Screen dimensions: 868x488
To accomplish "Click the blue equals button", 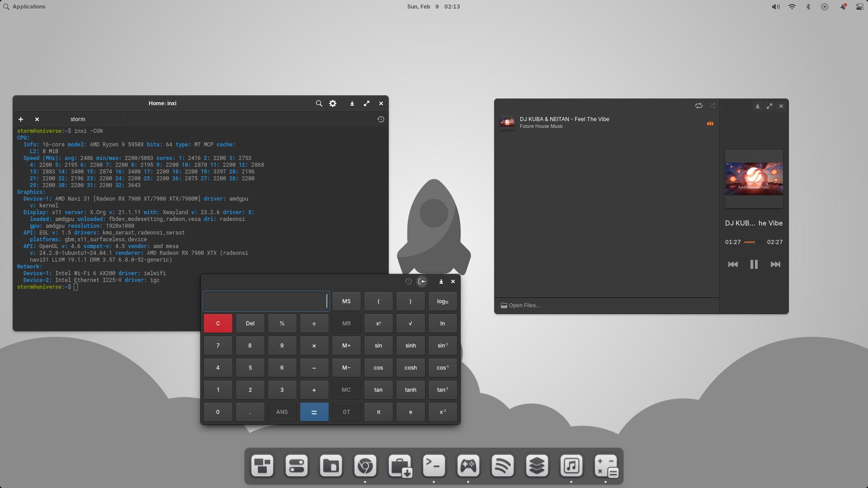I will click(314, 412).
